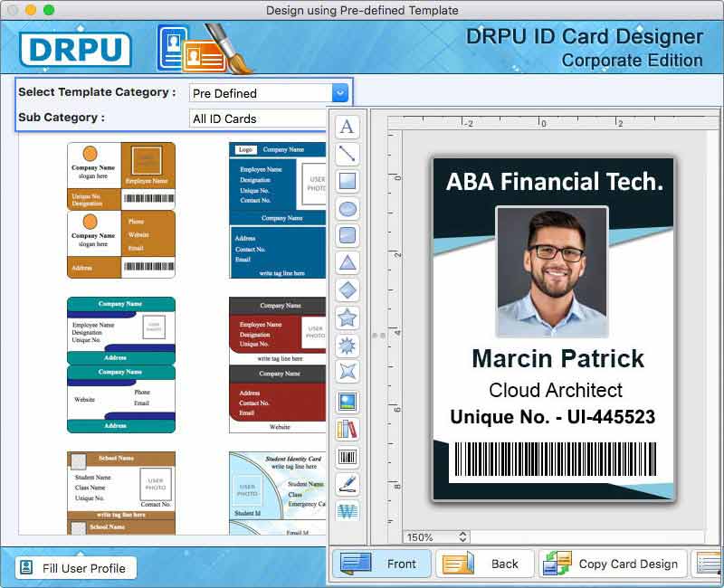Viewport: 724px width, 588px height.
Task: Select the four-point concave star tool
Action: tap(348, 371)
